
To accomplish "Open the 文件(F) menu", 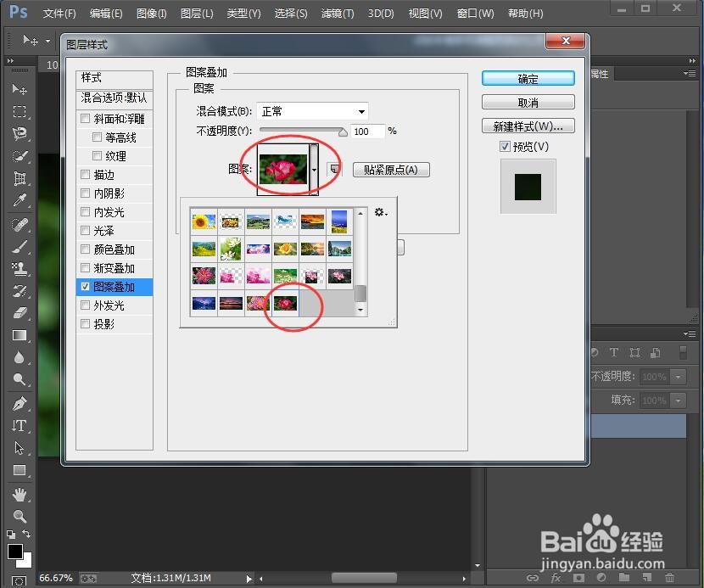I will tap(59, 14).
